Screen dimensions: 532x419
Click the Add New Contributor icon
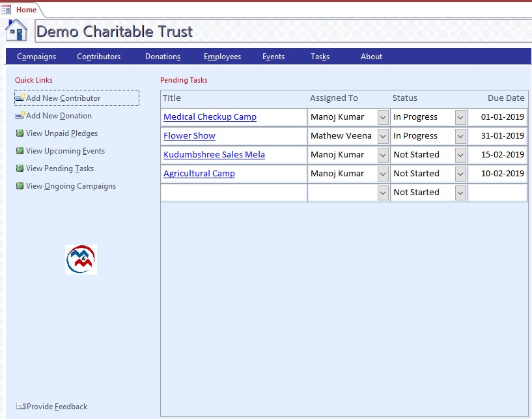tap(20, 98)
